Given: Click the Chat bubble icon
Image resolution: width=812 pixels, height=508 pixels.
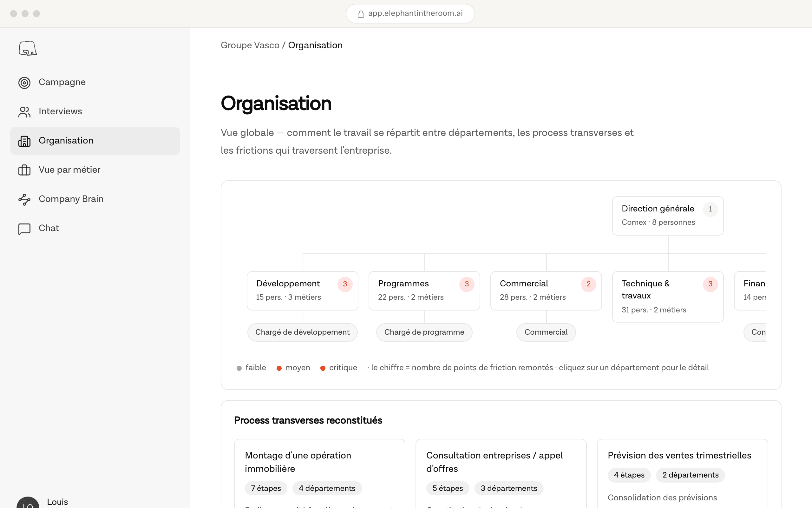Looking at the screenshot, I should click(x=24, y=229).
